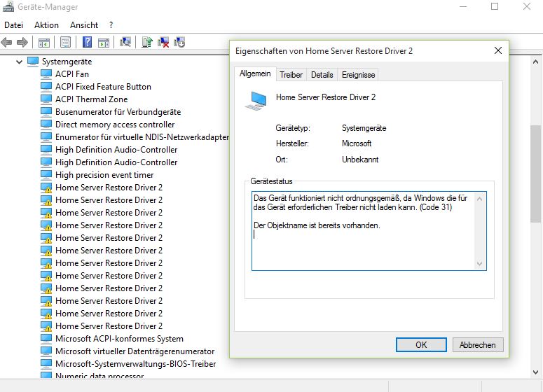Viewport: 543px width, 392px height.
Task: Click the Abbrechen button
Action: (478, 345)
